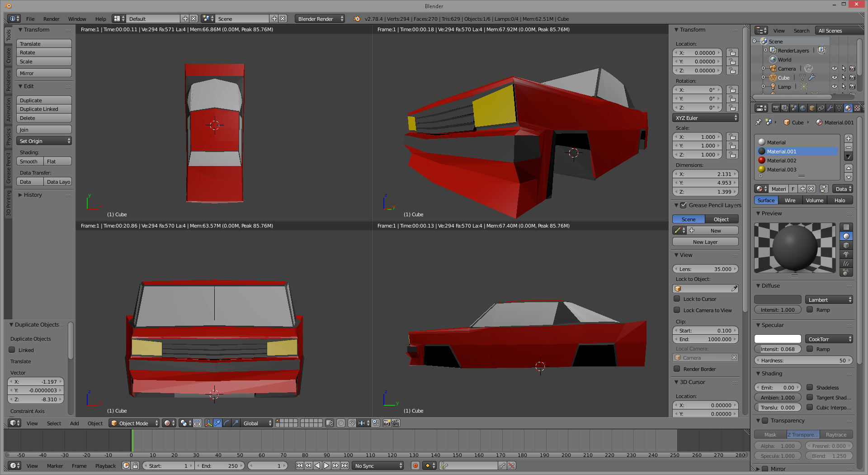Select Material.002 in the material list

[x=782, y=161]
